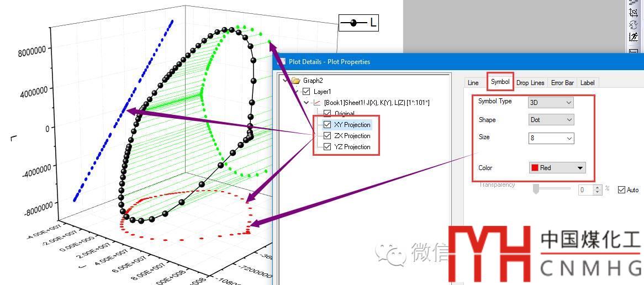The width and height of the screenshot is (644, 285).
Task: Click the Plot Details window title icon
Action: pos(283,62)
